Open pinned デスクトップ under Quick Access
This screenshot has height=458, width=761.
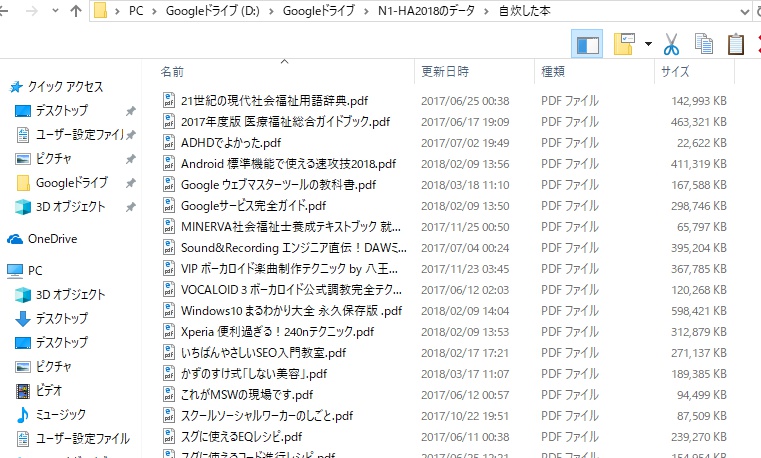point(62,111)
